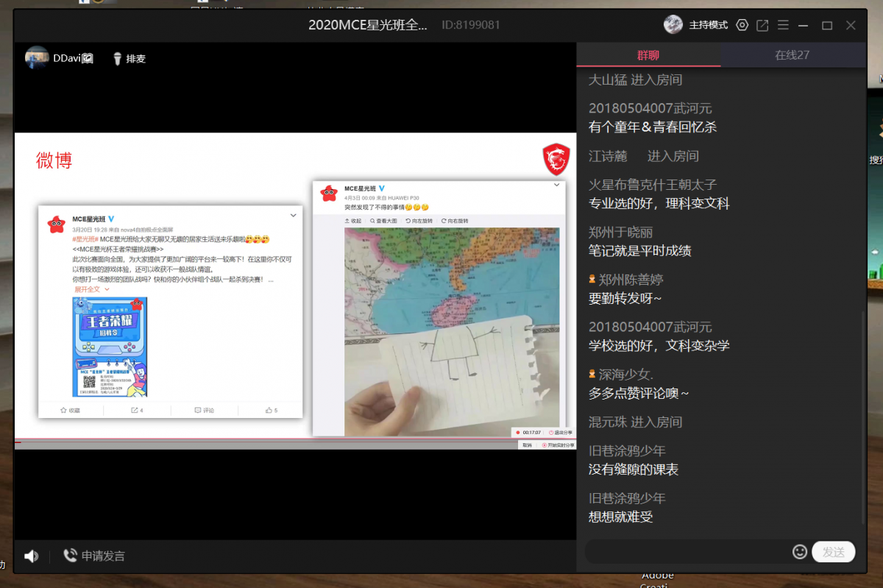Click the 排麦 microphone icon
Image resolution: width=883 pixels, height=588 pixels.
click(x=116, y=59)
